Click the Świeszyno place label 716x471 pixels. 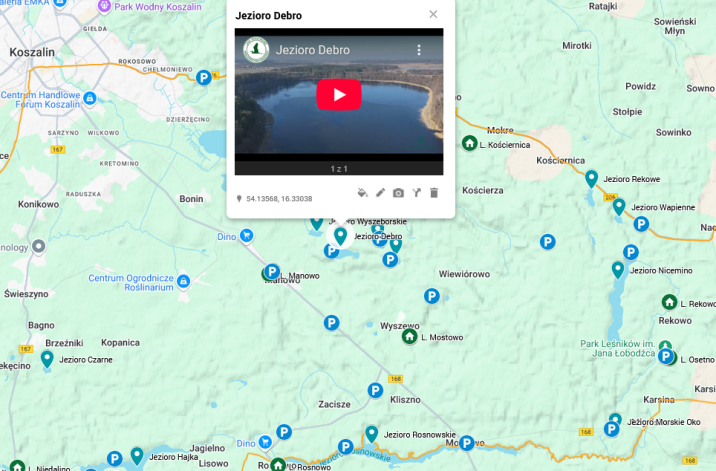(26, 294)
